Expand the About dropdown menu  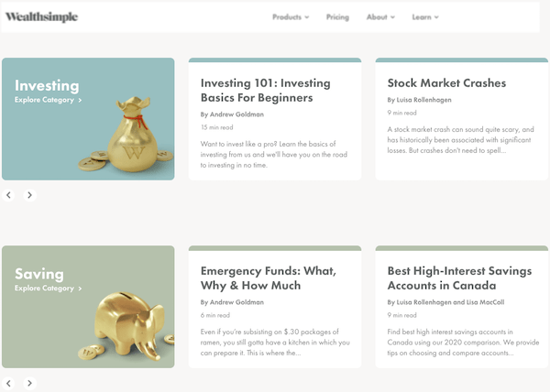[x=380, y=17]
